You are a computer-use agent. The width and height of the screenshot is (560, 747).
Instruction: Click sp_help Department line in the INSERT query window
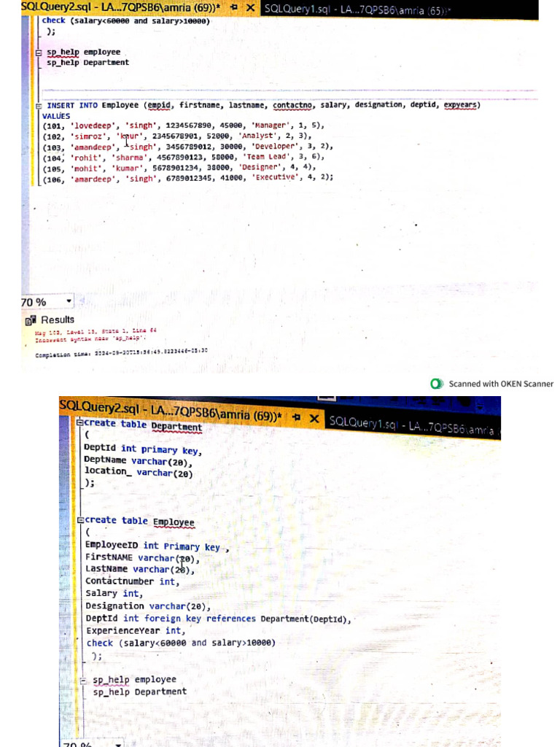click(x=87, y=63)
